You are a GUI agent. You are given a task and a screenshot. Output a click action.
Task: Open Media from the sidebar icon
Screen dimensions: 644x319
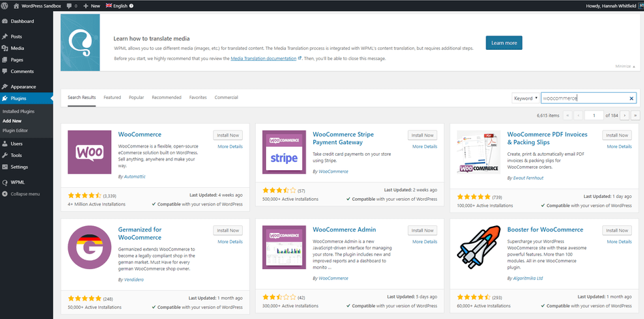[x=5, y=48]
